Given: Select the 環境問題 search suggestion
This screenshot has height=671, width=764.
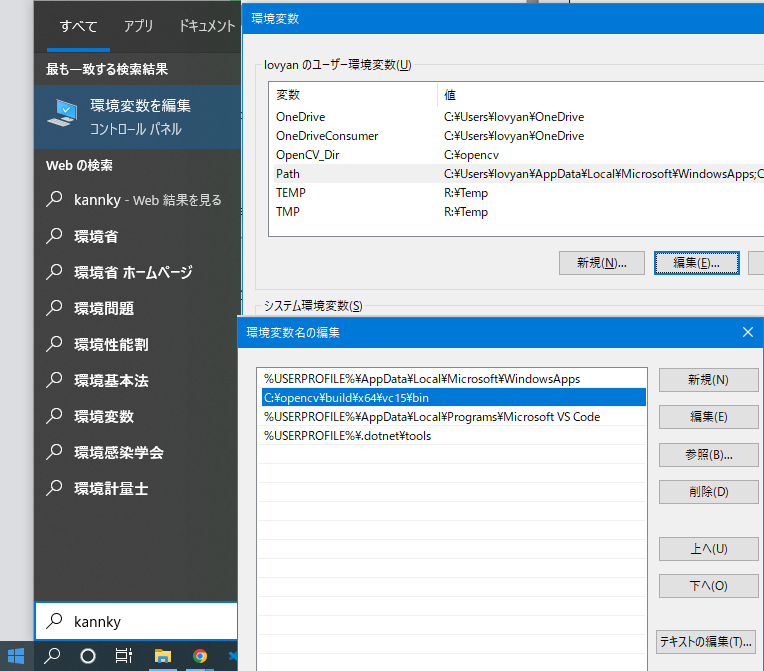Looking at the screenshot, I should 137,308.
